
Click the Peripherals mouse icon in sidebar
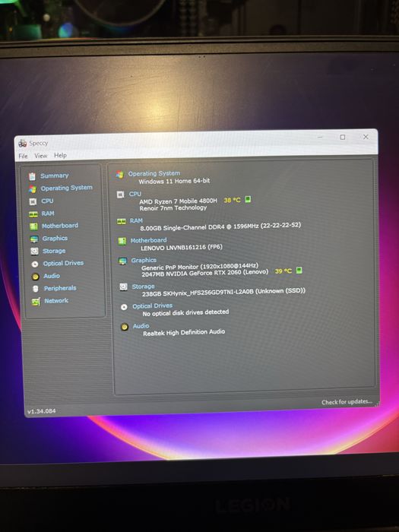click(35, 289)
